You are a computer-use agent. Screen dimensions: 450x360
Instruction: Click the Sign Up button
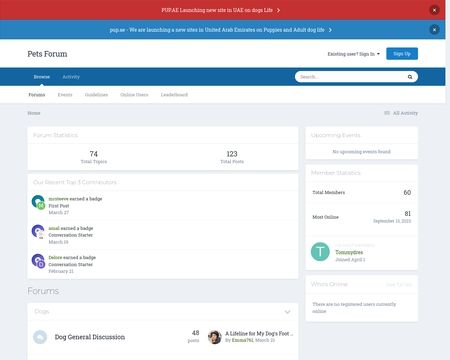tap(402, 54)
